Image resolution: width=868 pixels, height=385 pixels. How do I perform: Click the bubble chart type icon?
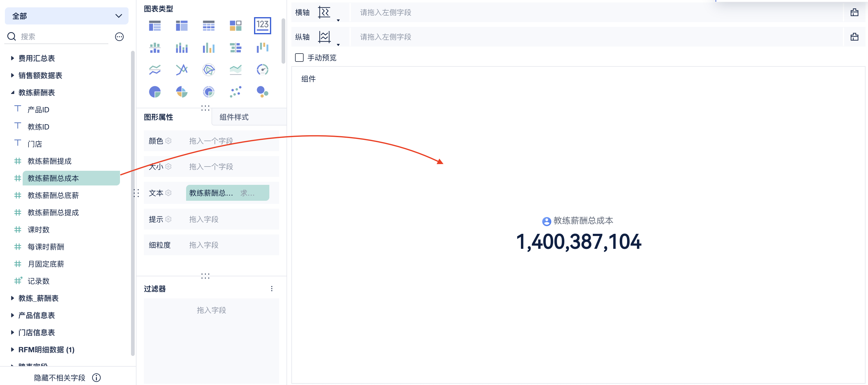(x=262, y=92)
